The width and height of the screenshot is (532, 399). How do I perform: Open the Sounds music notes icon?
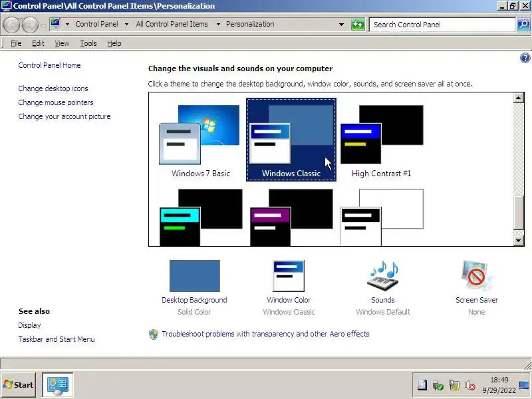coord(383,275)
